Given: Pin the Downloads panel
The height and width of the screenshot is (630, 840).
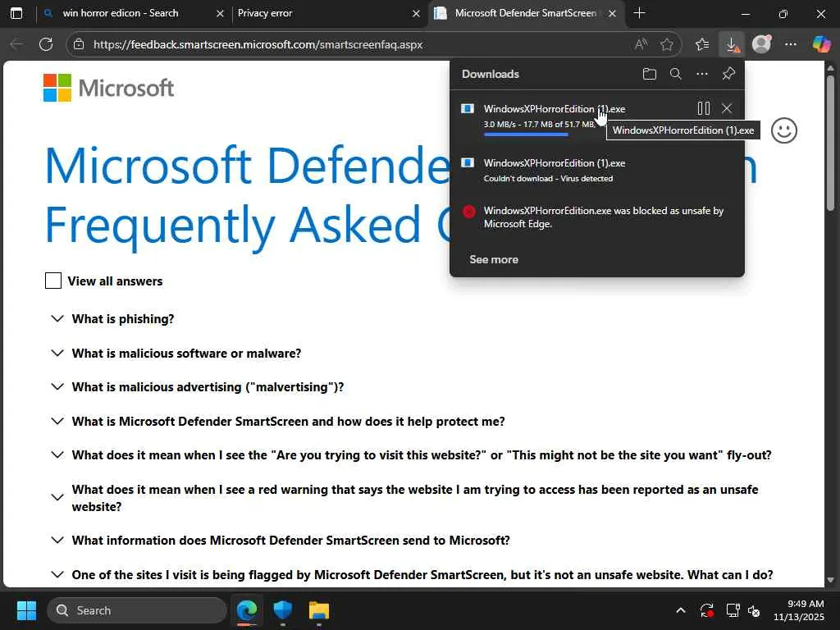Looking at the screenshot, I should 728,74.
